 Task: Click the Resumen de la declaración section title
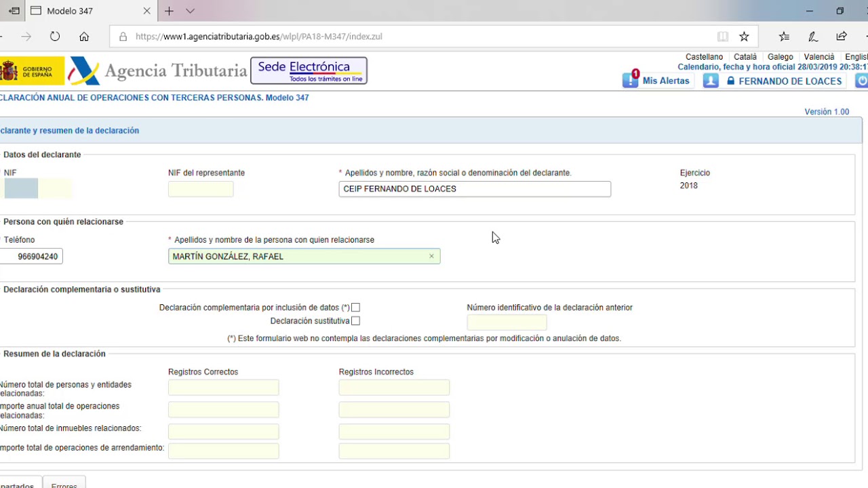pyautogui.click(x=54, y=354)
